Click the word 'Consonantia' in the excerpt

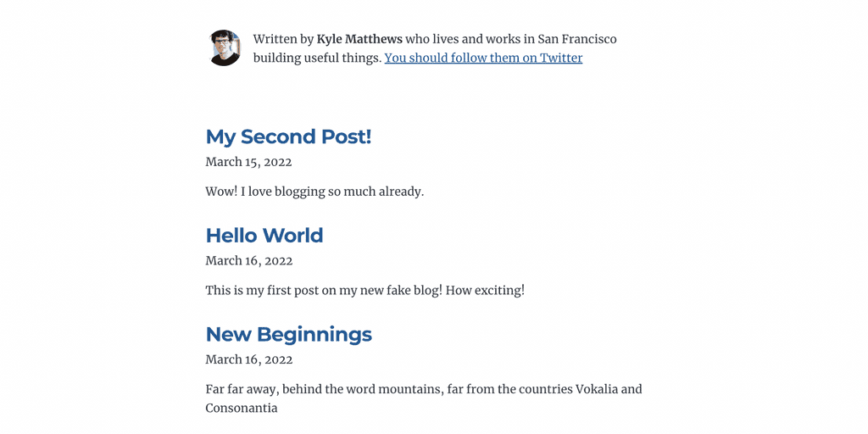point(242,408)
